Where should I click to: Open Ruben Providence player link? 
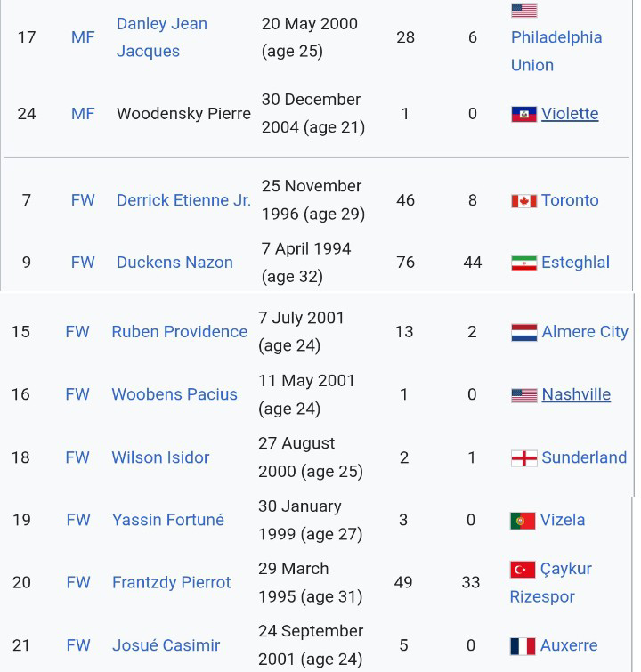tap(179, 332)
